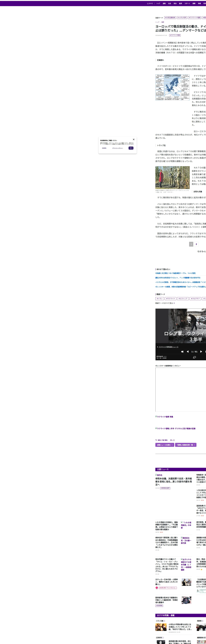The image size is (206, 644).
Task: Open photo of Danish prime minister with soldiers
Action: pyautogui.click(x=173, y=178)
